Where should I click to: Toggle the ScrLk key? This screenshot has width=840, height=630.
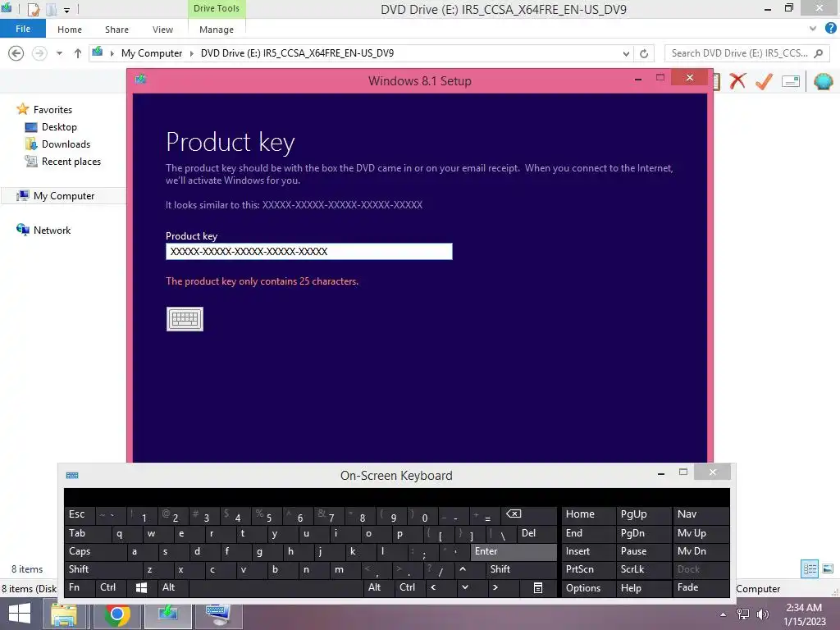[x=643, y=569]
